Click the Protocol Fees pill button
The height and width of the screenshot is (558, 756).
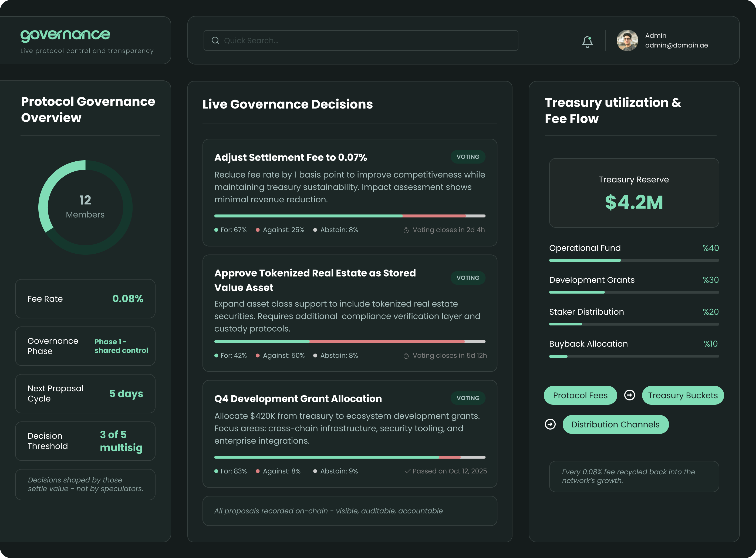tap(580, 395)
